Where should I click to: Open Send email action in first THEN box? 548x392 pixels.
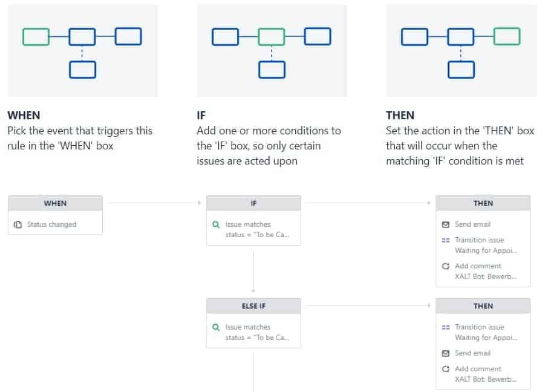(x=472, y=224)
